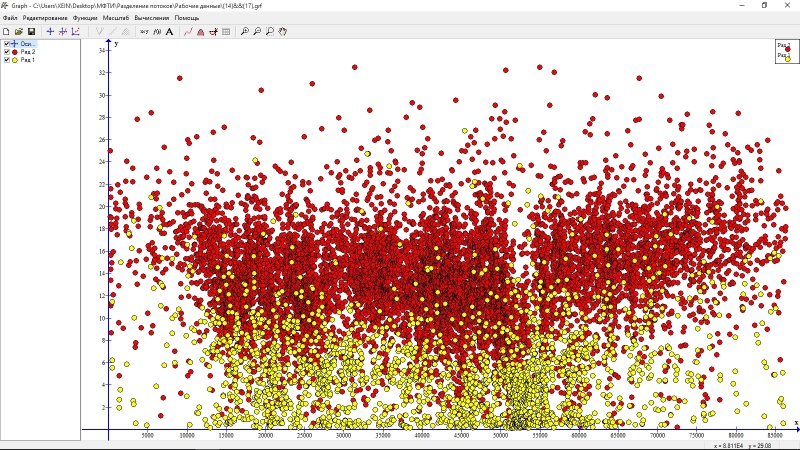Click the second blue axes toolbar icon

(x=63, y=32)
